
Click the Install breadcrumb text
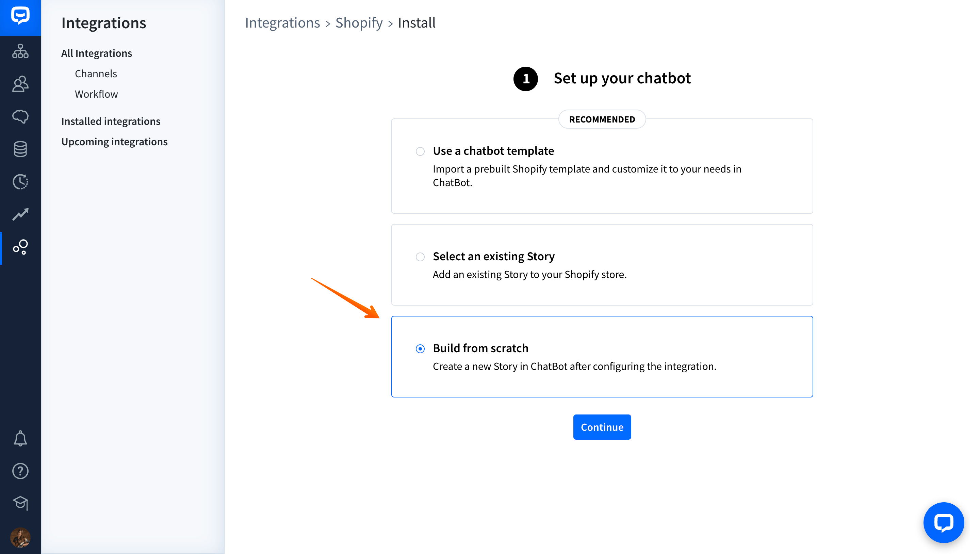[416, 23]
